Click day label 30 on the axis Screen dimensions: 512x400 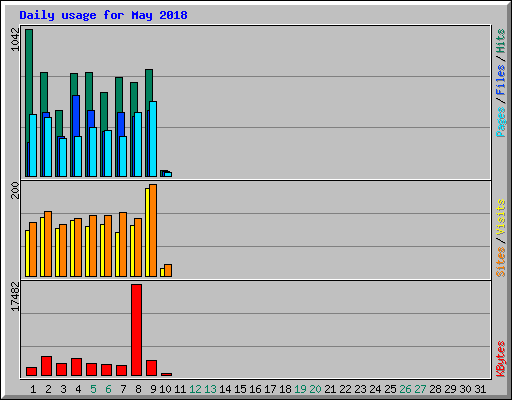coord(465,389)
